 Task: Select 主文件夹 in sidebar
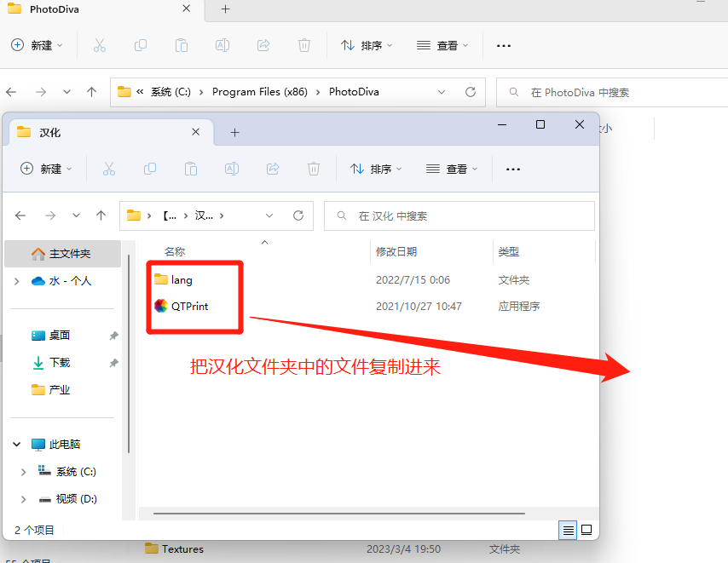coord(63,254)
